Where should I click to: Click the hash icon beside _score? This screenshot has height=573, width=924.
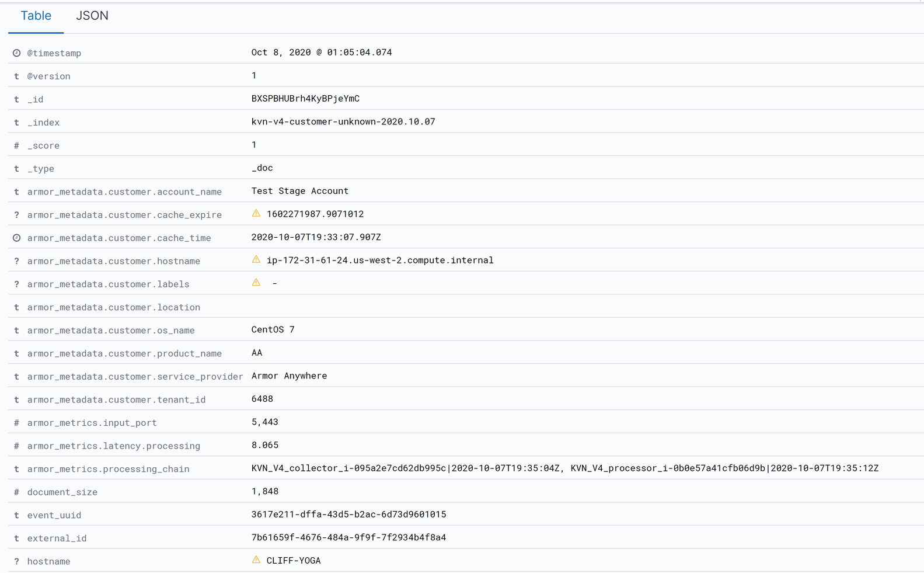pyautogui.click(x=17, y=145)
